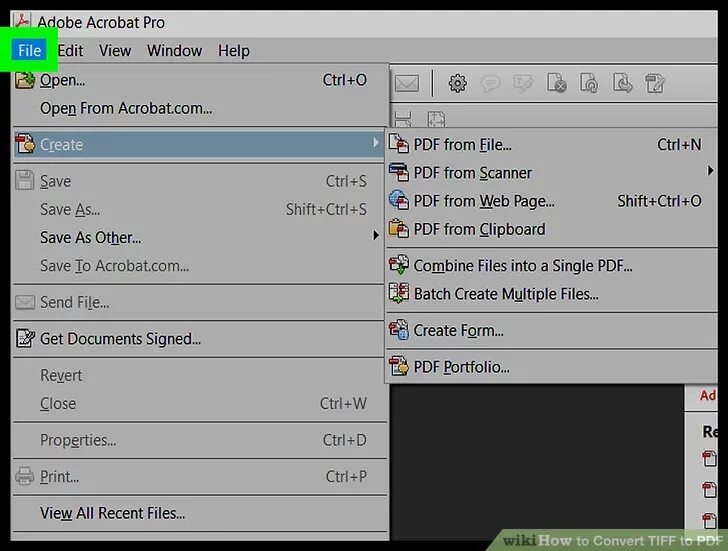Click the edit PDF toolbar icon
The height and width of the screenshot is (551, 728).
pos(655,84)
